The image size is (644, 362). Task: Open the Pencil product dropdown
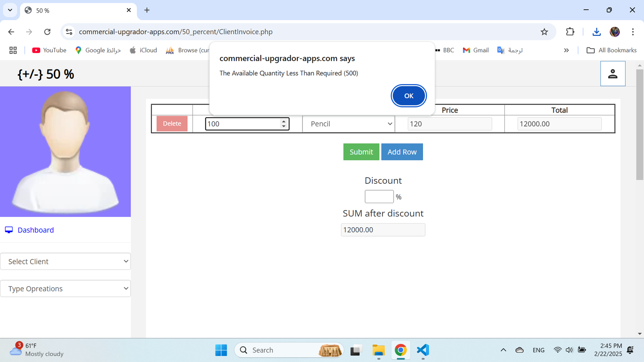[349, 124]
